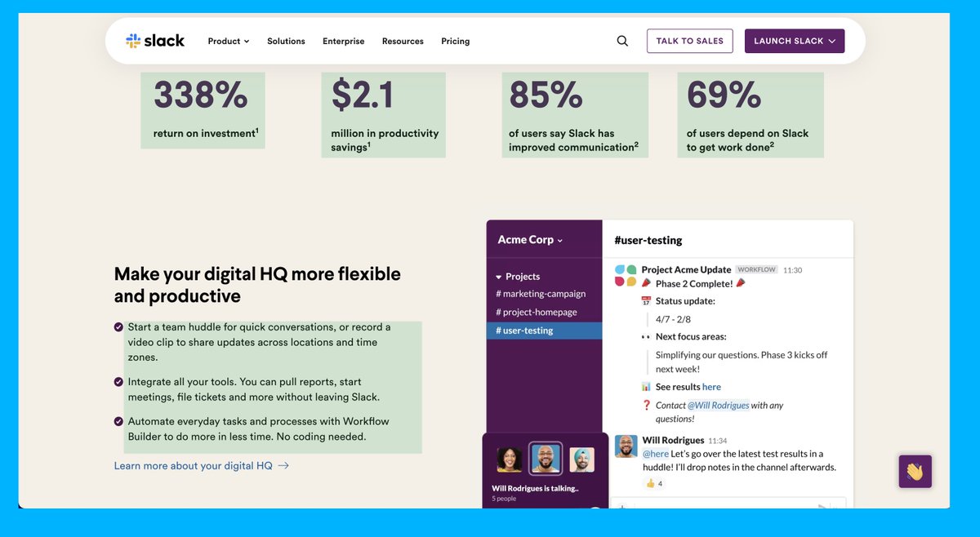Image resolution: width=980 pixels, height=537 pixels.
Task: Click the eyes emoji before Next focus areas
Action: point(646,336)
